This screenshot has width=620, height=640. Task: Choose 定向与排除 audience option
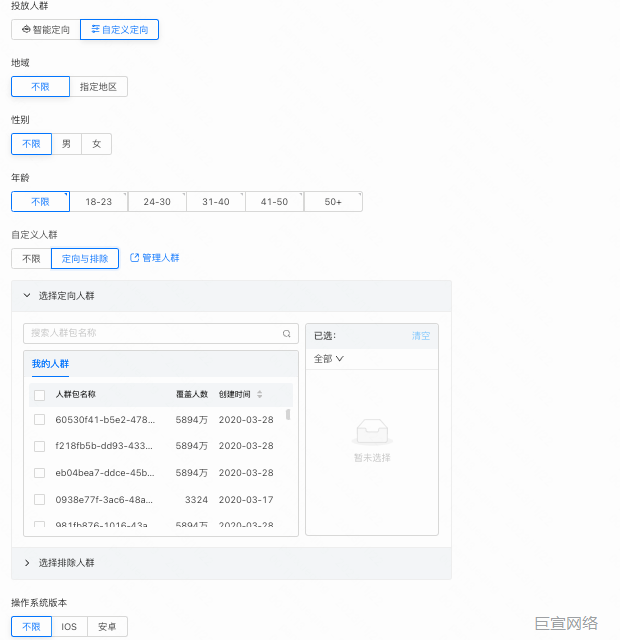click(x=85, y=258)
